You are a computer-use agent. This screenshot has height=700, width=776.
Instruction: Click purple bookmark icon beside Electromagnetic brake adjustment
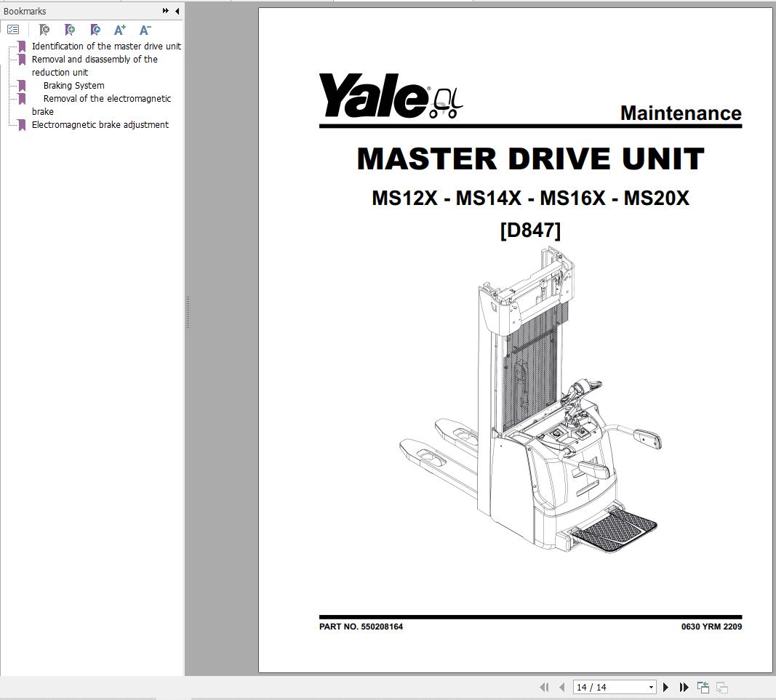coord(22,125)
